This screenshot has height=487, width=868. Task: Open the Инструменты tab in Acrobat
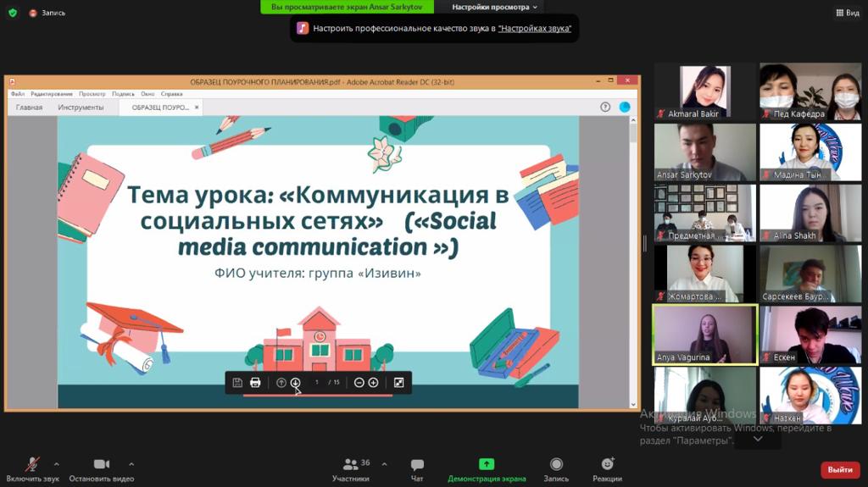coord(81,108)
